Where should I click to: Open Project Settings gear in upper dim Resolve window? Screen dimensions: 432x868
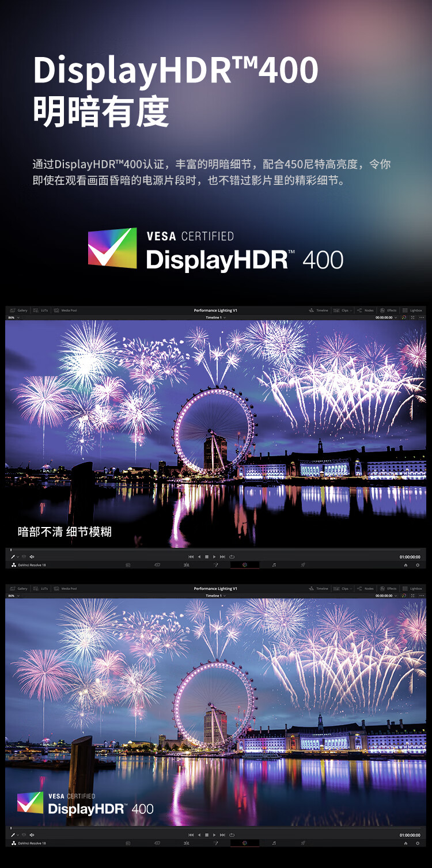(418, 565)
